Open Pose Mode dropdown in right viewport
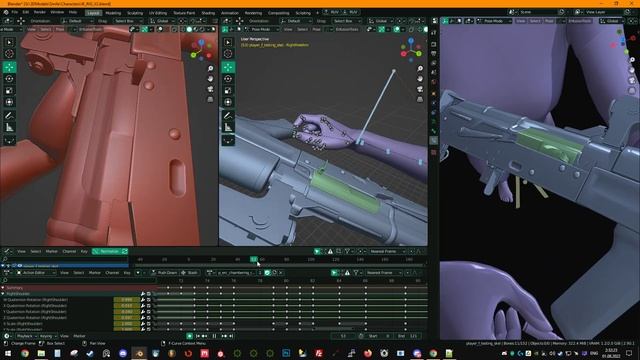The height and width of the screenshot is (360, 640). click(494, 21)
